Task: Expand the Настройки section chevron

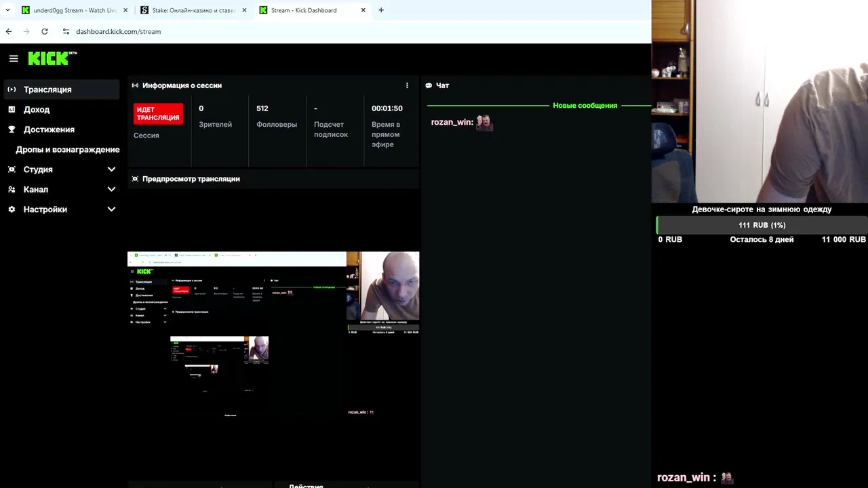Action: pyautogui.click(x=111, y=209)
